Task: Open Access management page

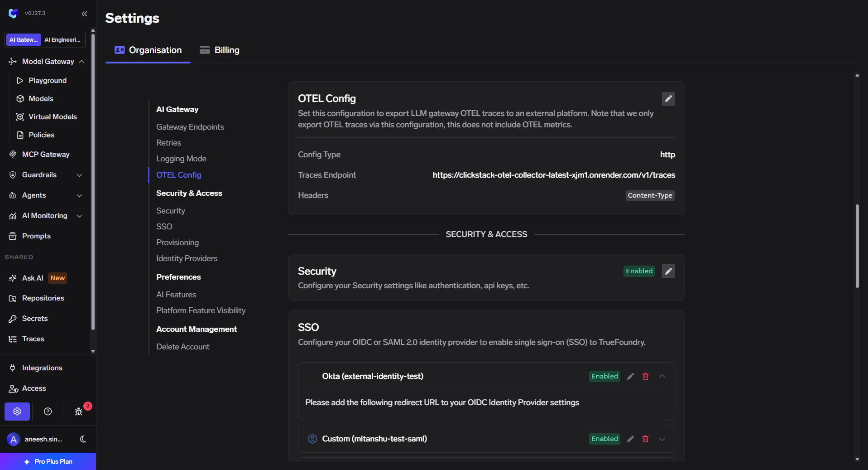Action: tap(34, 388)
